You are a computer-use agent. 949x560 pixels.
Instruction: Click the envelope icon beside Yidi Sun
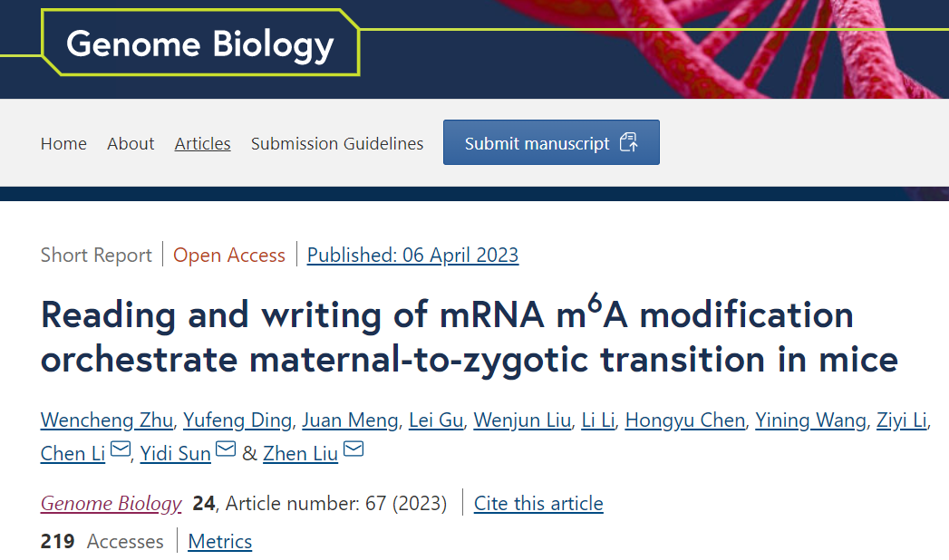pyautogui.click(x=225, y=449)
